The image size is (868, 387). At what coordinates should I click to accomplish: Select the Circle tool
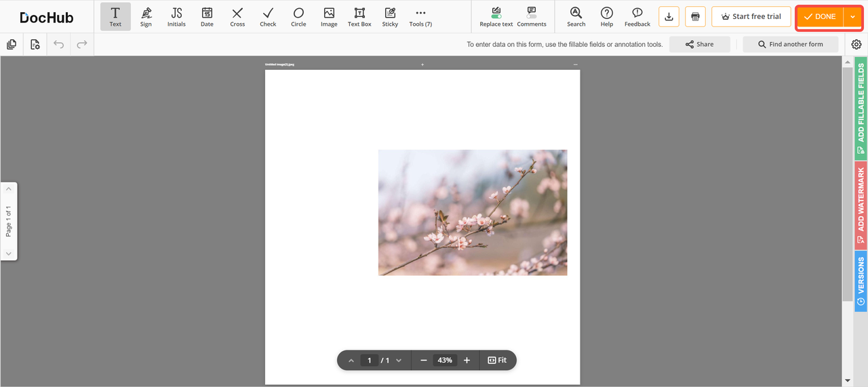pos(298,16)
